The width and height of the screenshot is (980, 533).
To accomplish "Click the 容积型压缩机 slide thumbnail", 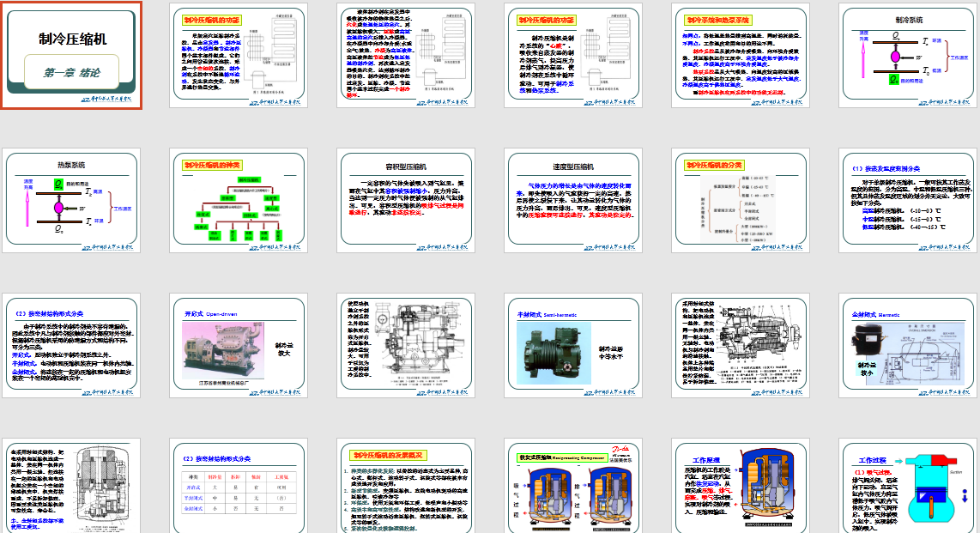I will pos(405,203).
